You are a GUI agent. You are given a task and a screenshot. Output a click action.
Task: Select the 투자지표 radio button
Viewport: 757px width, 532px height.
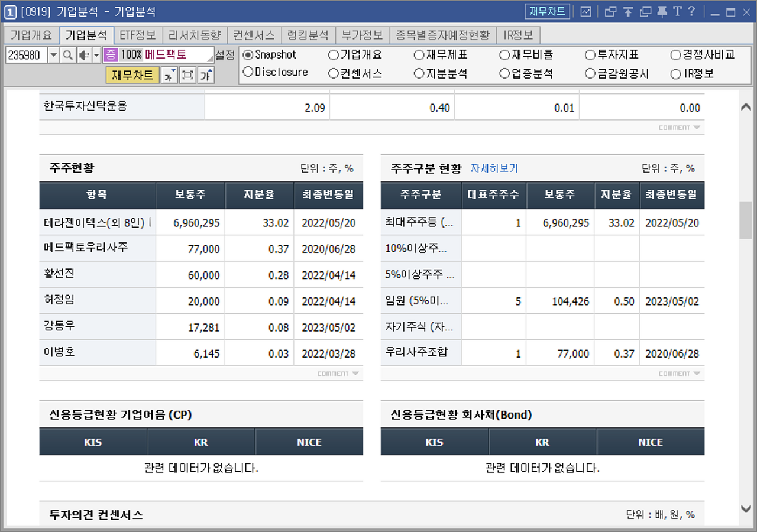click(590, 55)
